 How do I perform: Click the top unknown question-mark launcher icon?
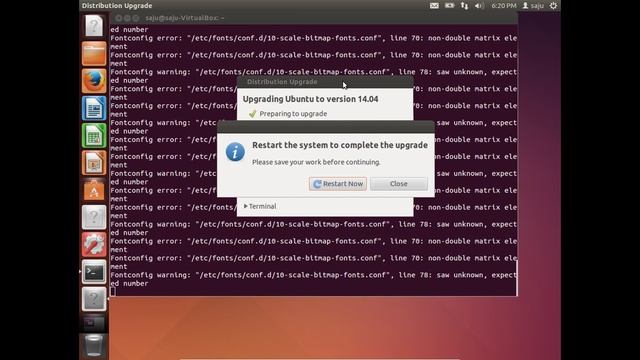[x=94, y=26]
